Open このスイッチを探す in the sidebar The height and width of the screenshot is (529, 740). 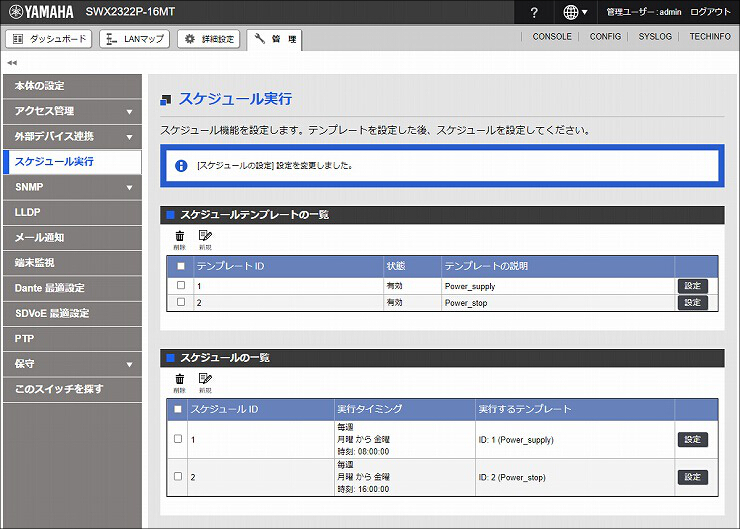(72, 389)
